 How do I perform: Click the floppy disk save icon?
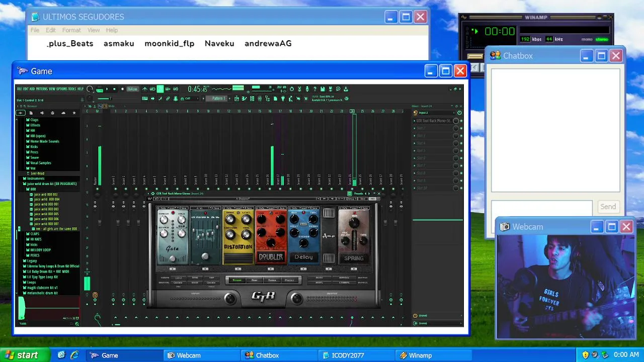(323, 89)
